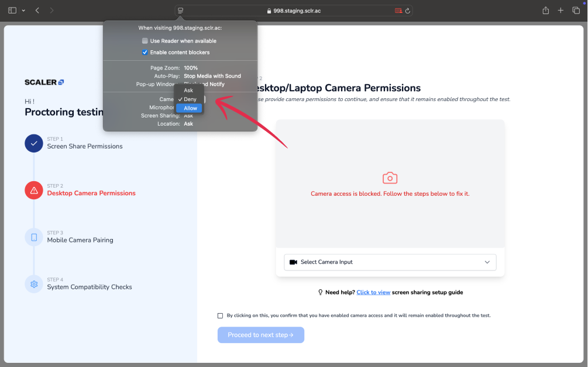Toggle the Safari sidebar icon
This screenshot has width=588, height=367.
coord(12,11)
